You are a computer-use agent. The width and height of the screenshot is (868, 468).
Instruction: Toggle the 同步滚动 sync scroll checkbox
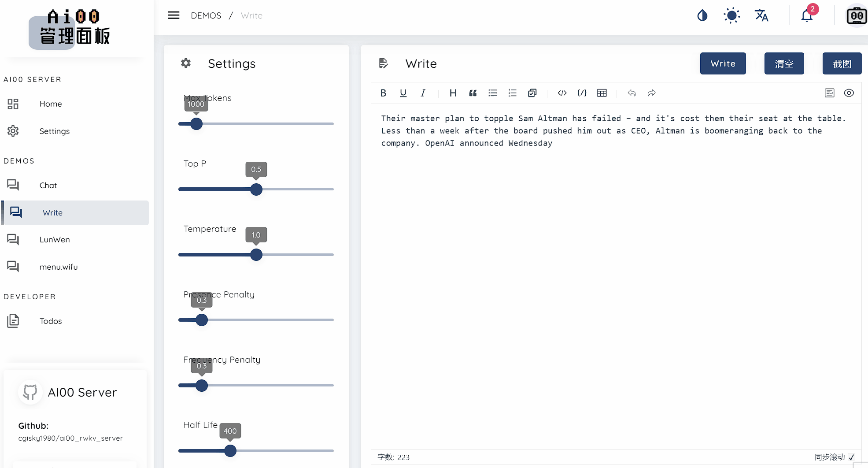[852, 457]
